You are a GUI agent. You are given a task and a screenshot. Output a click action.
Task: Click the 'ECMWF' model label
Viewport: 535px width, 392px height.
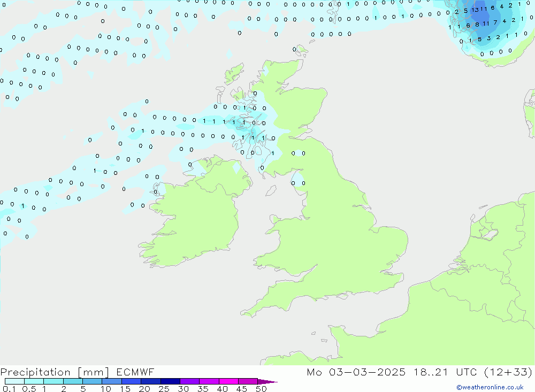click(135, 372)
